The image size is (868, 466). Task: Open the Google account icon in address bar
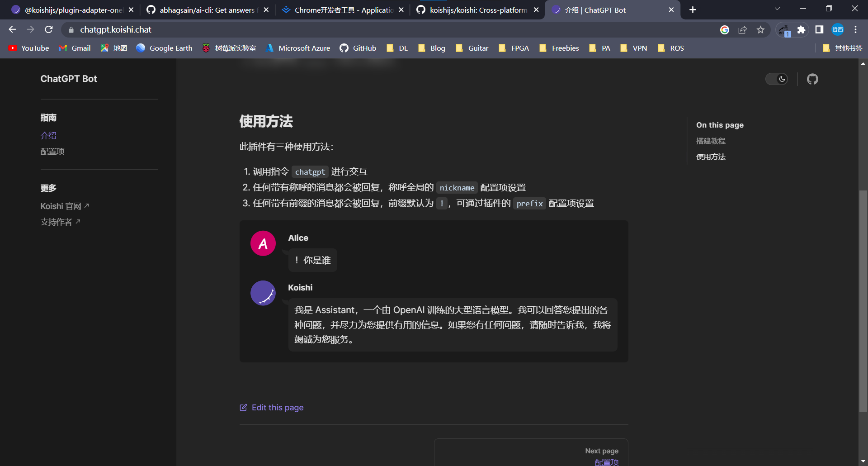click(x=725, y=30)
